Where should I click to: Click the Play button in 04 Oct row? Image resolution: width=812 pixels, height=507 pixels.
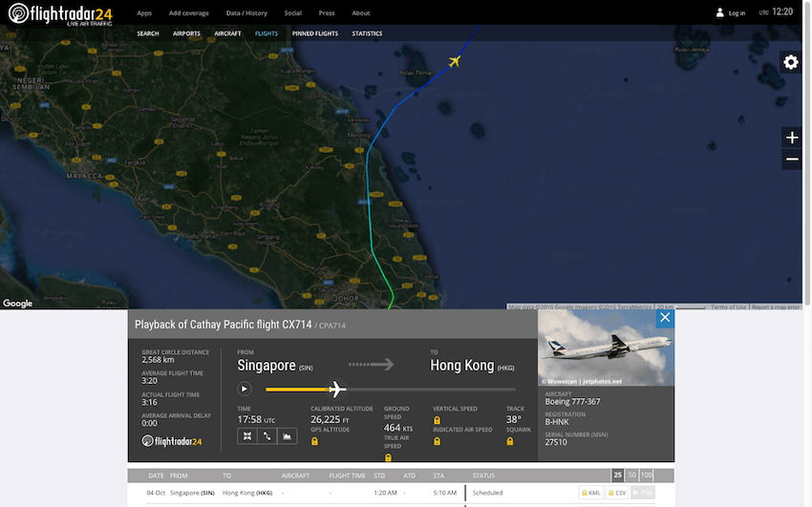click(643, 493)
